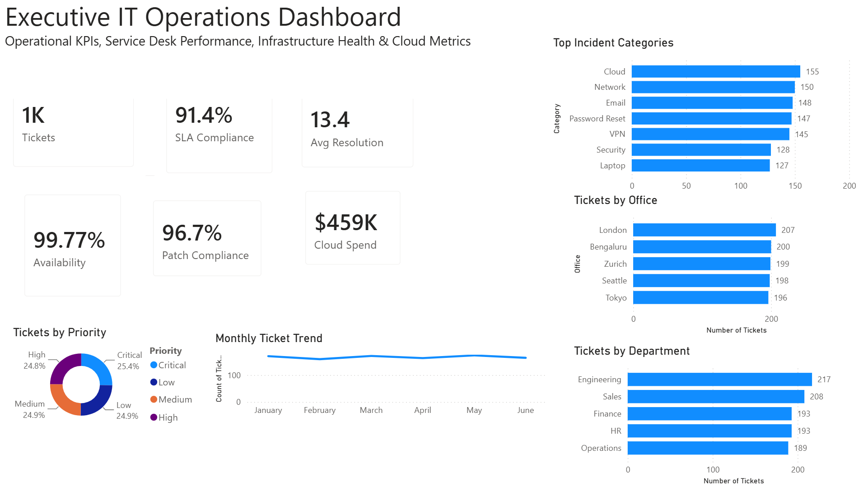Image resolution: width=868 pixels, height=491 pixels.
Task: Click the '189' data label for Operations
Action: tap(801, 448)
